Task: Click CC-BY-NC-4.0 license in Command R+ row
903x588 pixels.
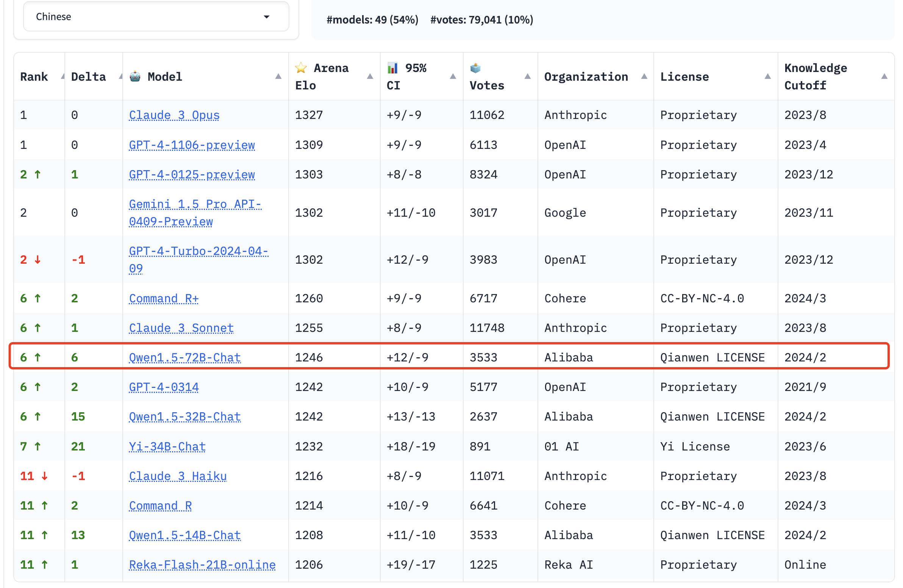Action: [x=702, y=299]
